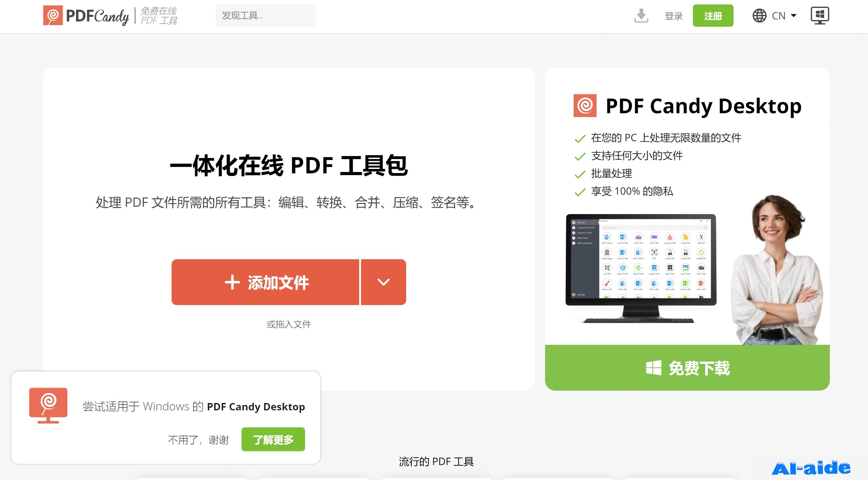Click 登录 to log in
868x480 pixels.
point(673,16)
